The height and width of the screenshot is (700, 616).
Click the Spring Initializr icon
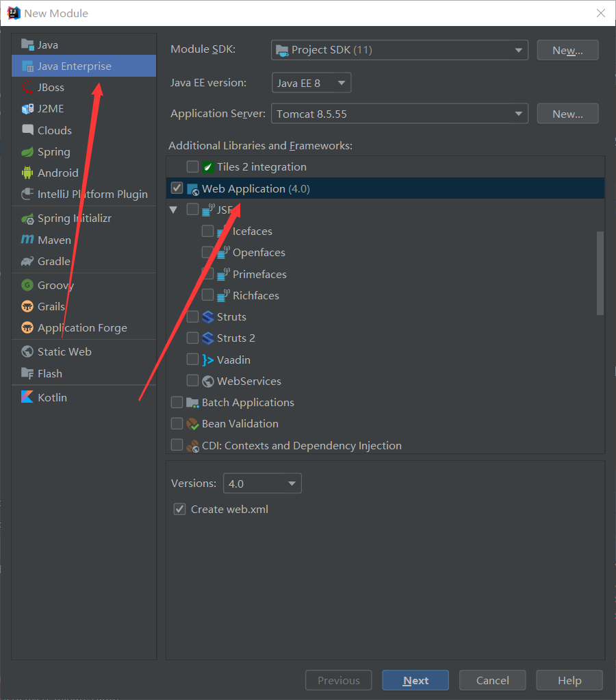(x=27, y=218)
